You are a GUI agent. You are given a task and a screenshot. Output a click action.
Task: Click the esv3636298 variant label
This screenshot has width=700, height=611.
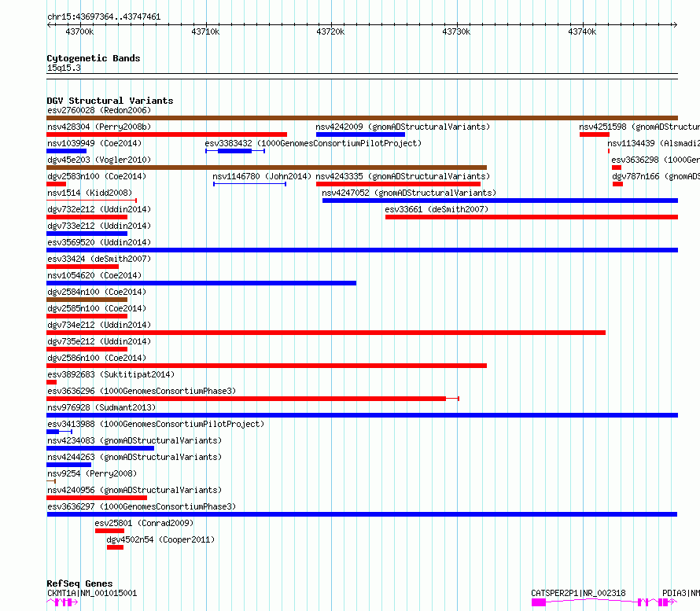655,160
